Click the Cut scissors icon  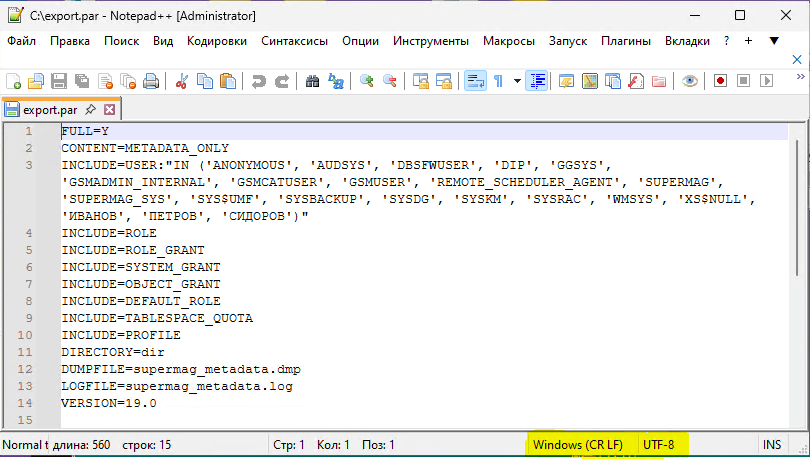tap(183, 81)
